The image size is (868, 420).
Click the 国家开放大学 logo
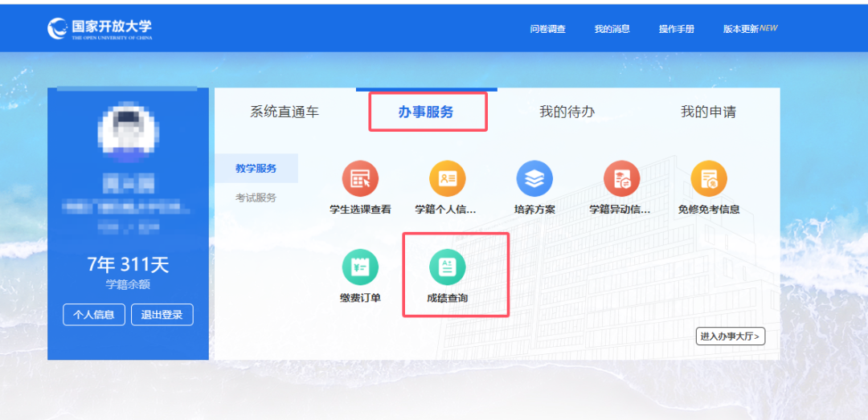100,29
